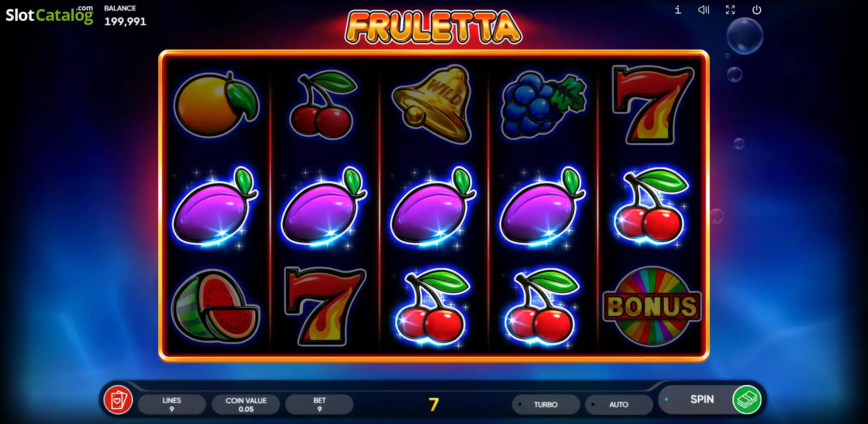868x424 pixels.
Task: Click the watermelon symbol
Action: coord(215,306)
